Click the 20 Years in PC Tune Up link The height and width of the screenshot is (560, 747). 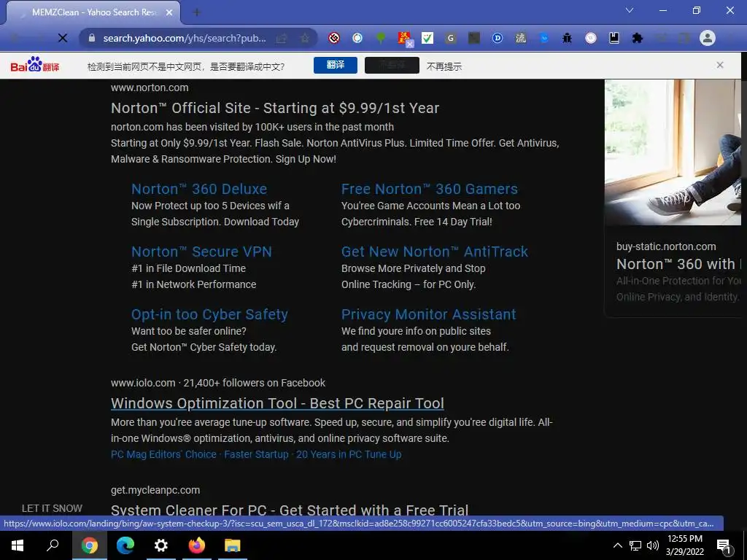349,454
